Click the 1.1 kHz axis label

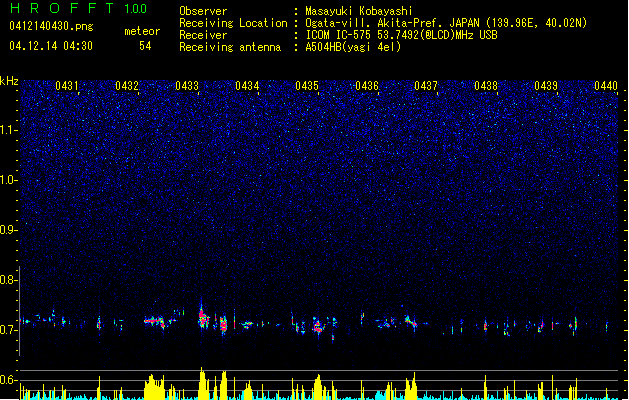point(9,130)
